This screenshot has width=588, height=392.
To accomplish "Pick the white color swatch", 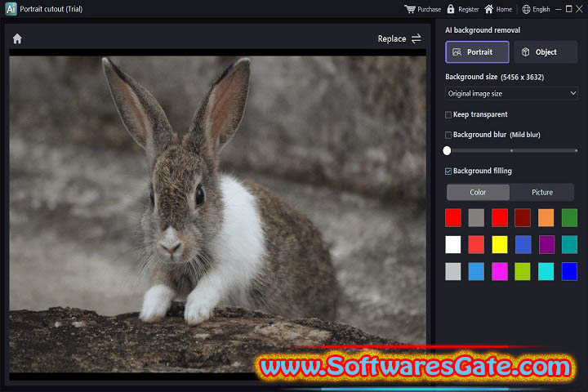I will coord(453,244).
